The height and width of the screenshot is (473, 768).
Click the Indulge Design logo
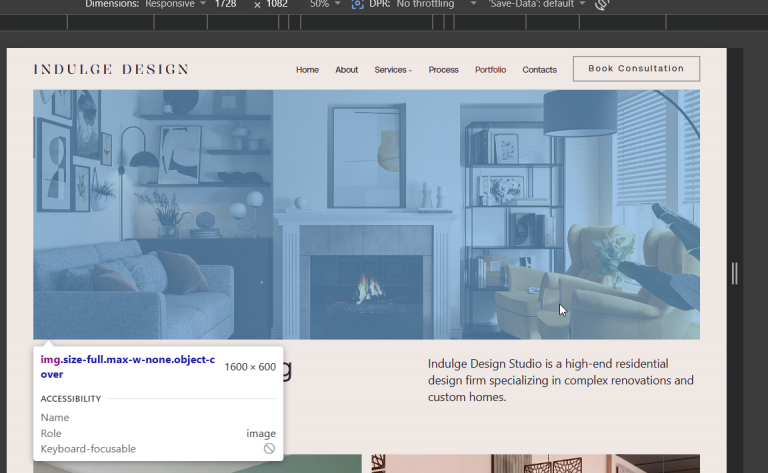pyautogui.click(x=111, y=70)
